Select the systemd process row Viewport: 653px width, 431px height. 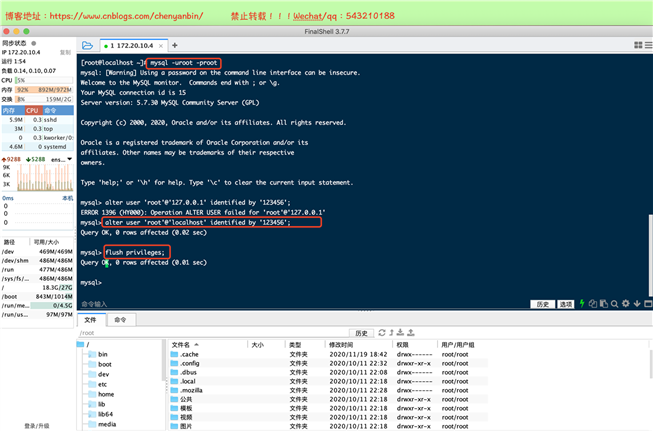(x=37, y=147)
